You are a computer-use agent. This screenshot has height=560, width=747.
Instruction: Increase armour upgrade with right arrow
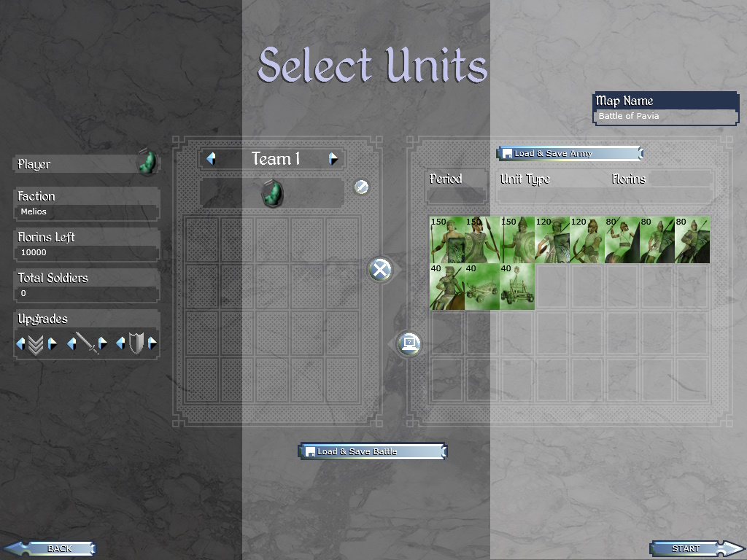[x=152, y=343]
